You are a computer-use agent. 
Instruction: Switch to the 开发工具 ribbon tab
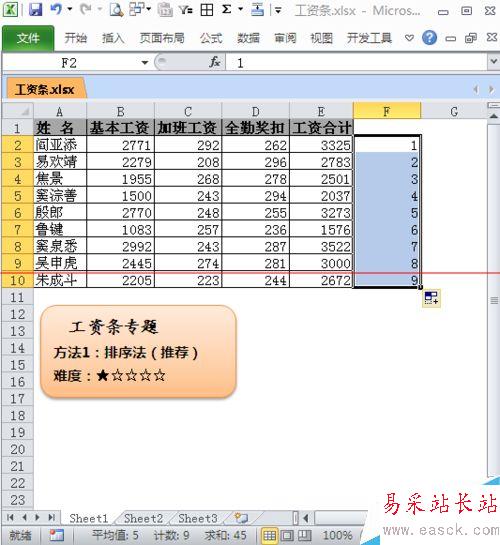pyautogui.click(x=369, y=38)
